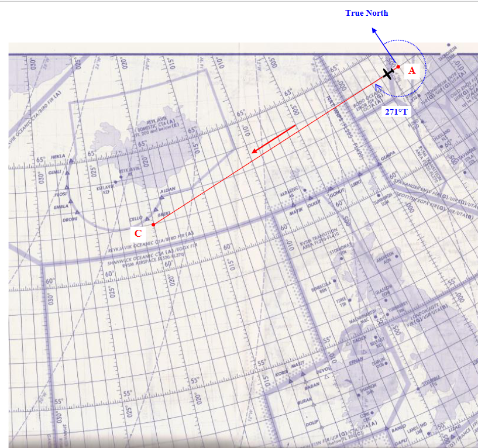The image size is (478, 448).
Task: Click the 'BANLO' waypoint name
Action: (398, 429)
